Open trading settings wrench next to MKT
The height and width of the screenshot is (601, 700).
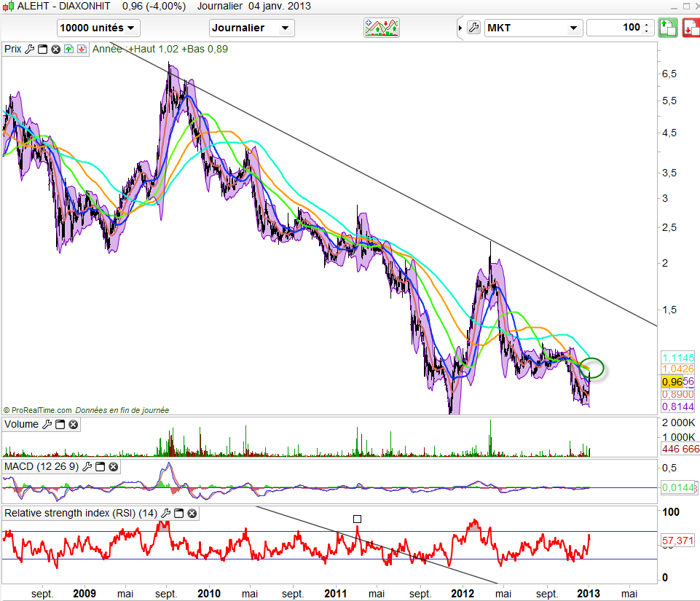tap(473, 28)
